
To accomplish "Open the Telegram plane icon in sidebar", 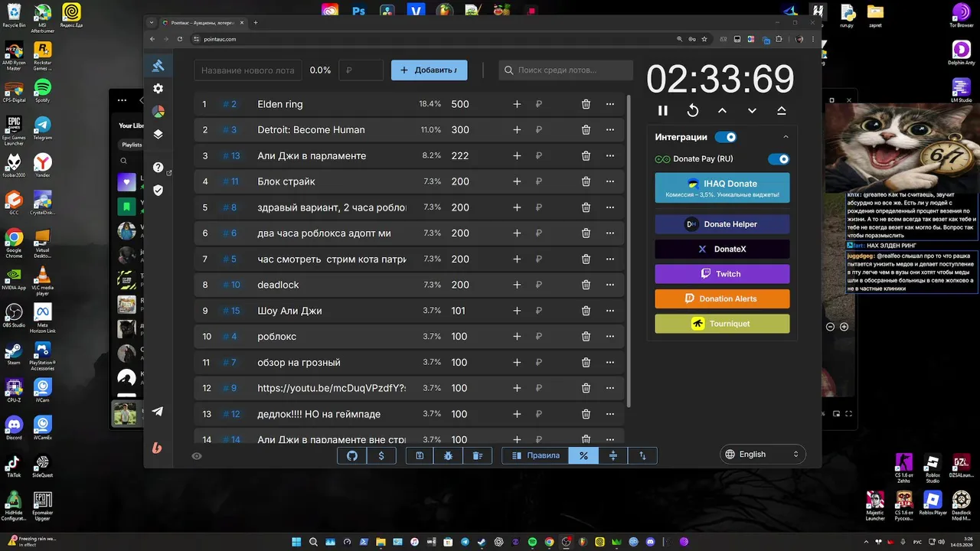I will 157,412.
